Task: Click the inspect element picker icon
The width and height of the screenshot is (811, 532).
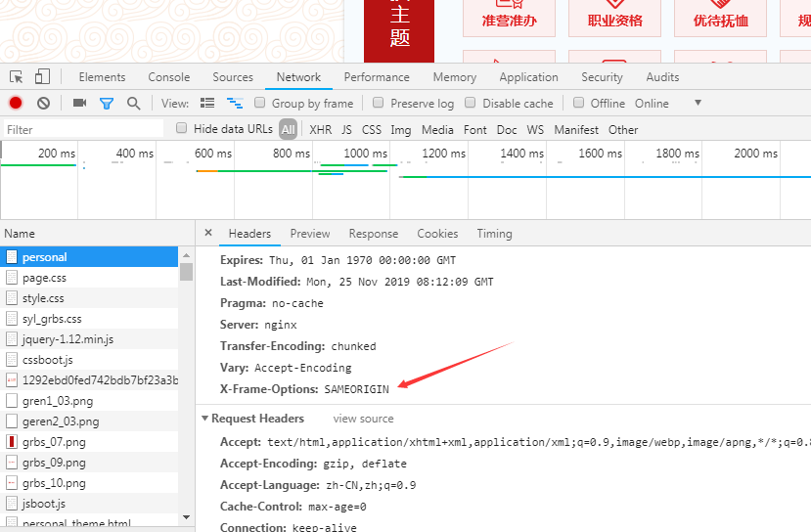Action: [x=17, y=77]
